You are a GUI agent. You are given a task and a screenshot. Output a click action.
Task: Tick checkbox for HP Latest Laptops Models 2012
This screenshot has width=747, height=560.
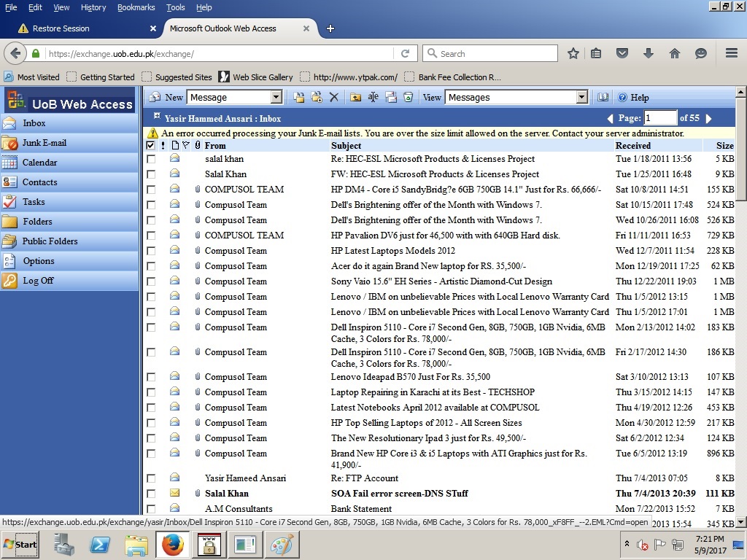pos(151,251)
